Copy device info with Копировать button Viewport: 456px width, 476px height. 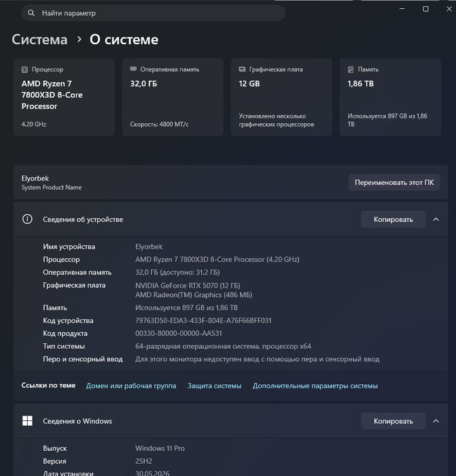[393, 219]
